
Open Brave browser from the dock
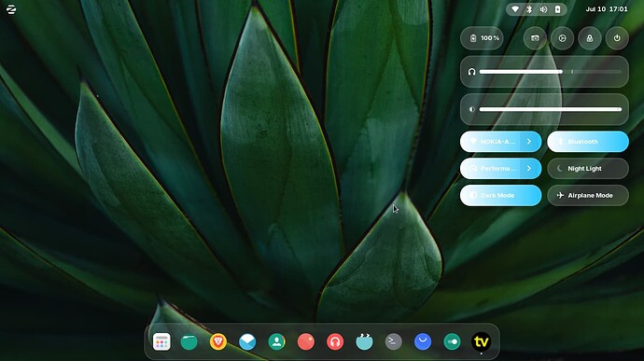(x=218, y=341)
